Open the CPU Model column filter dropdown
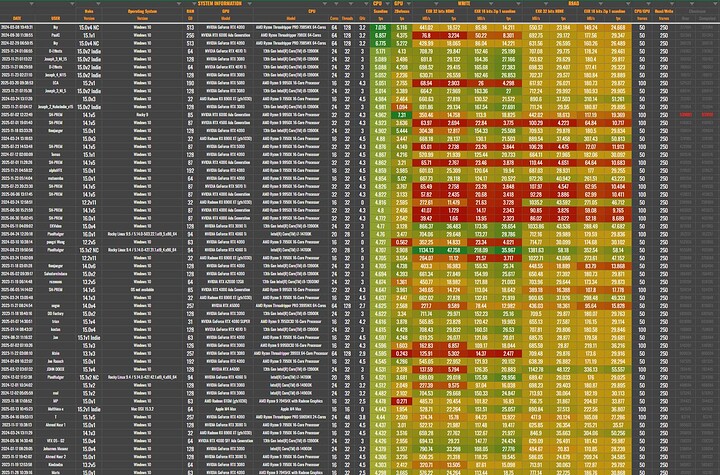 tap(325, 4)
